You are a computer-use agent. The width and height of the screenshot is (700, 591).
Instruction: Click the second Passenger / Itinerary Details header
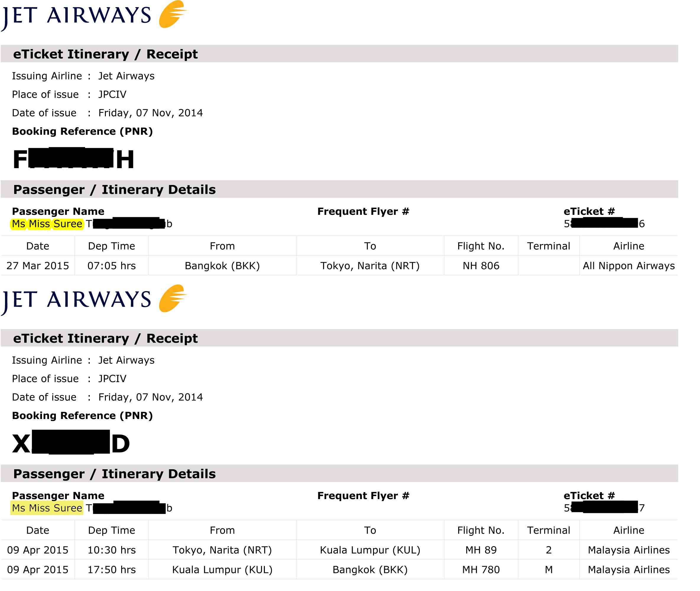tap(339, 473)
